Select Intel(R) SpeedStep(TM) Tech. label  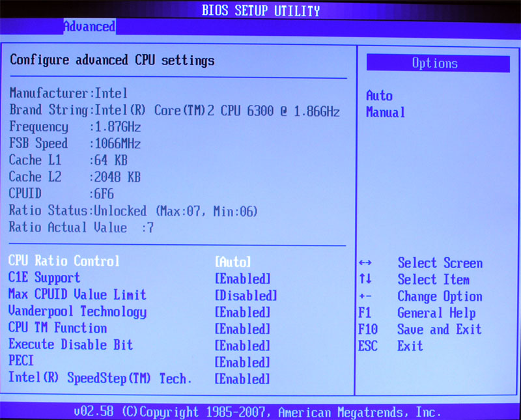[100, 378]
